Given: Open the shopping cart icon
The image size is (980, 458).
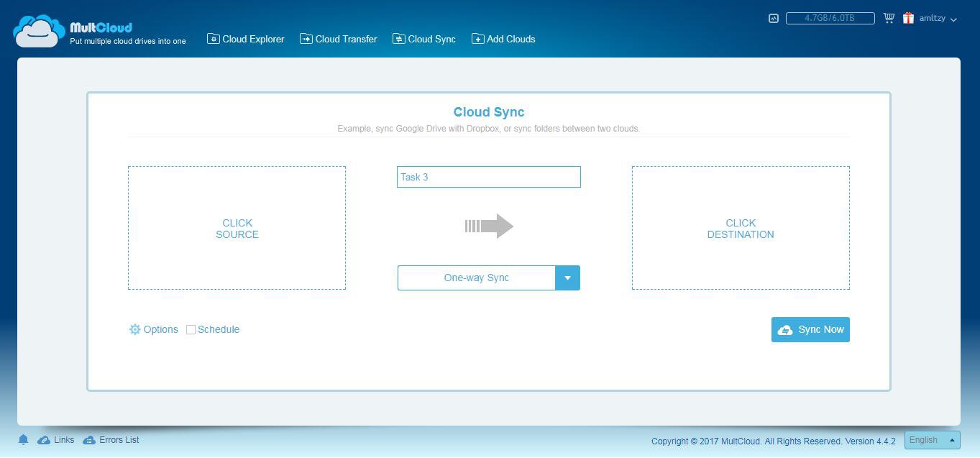Looking at the screenshot, I should coord(889,18).
